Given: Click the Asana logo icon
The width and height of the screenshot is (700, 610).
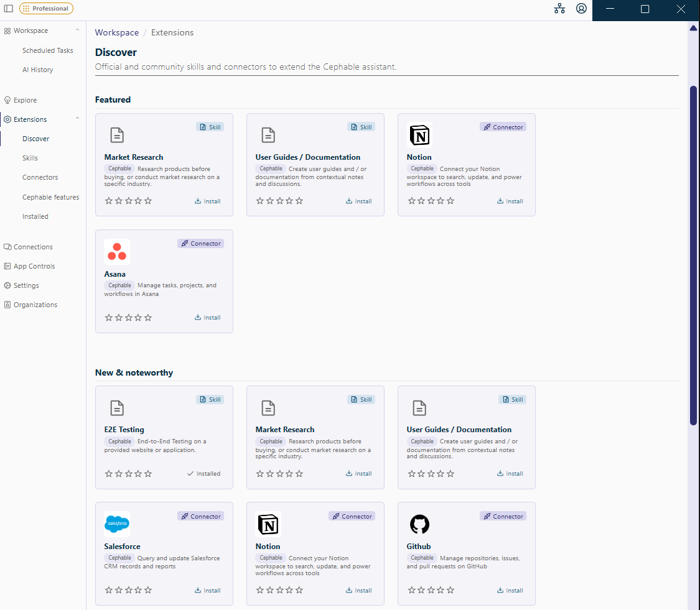Looking at the screenshot, I should coord(117,252).
